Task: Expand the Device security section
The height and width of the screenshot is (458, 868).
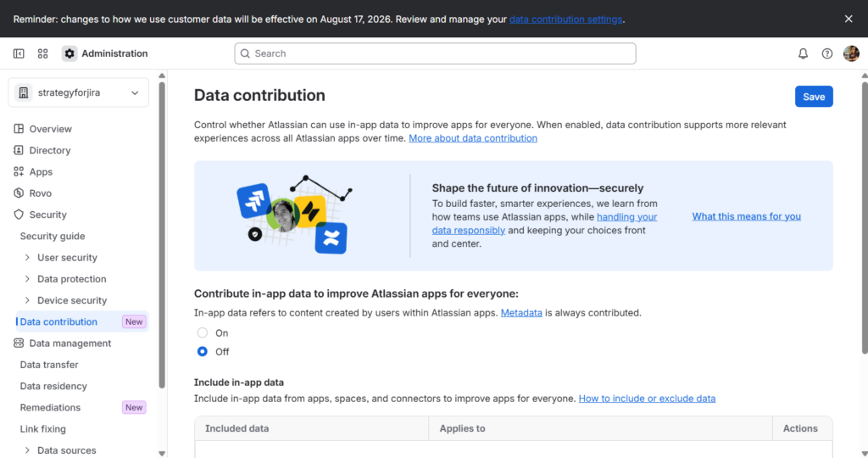Action: (x=27, y=300)
